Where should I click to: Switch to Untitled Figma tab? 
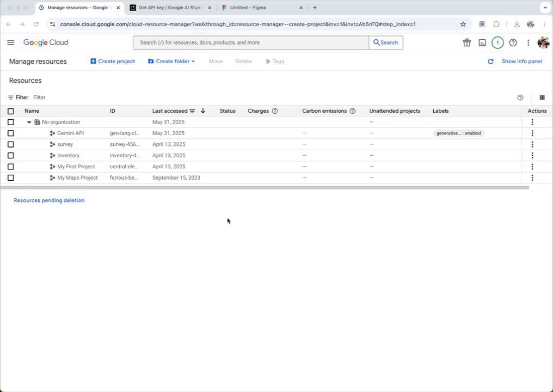(262, 8)
